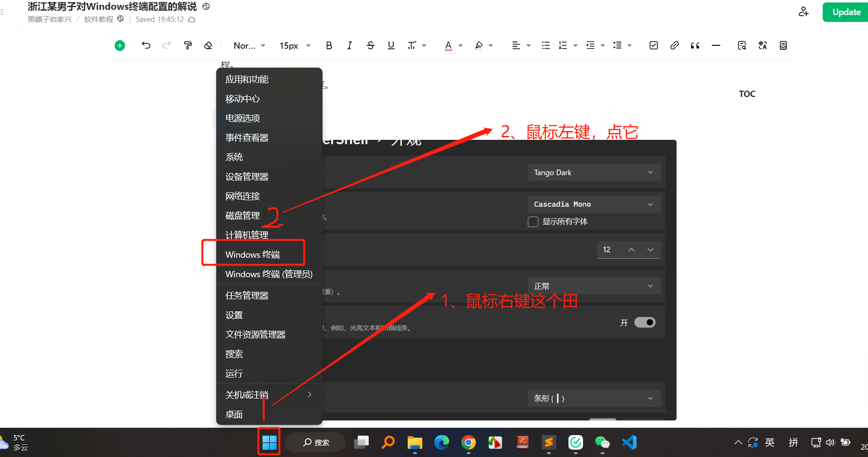Click the icon beside the document title
Viewport: 868px width, 457px height.
coord(206,6)
